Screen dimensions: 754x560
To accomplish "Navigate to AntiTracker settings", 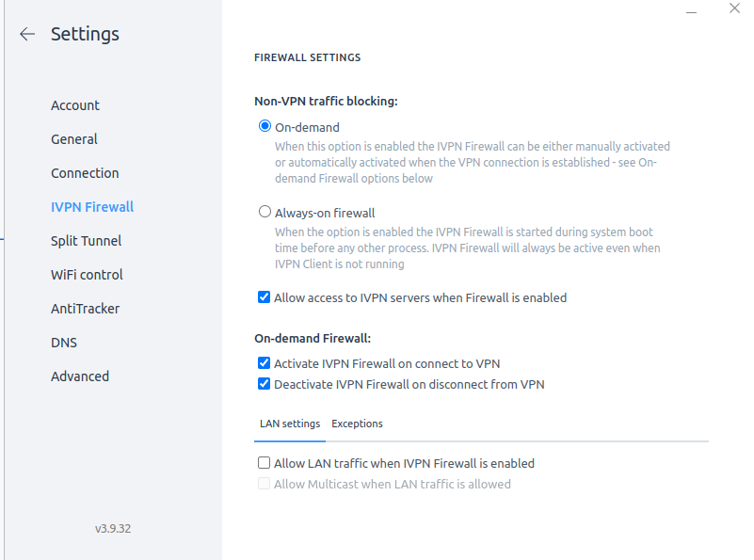I will pos(85,309).
